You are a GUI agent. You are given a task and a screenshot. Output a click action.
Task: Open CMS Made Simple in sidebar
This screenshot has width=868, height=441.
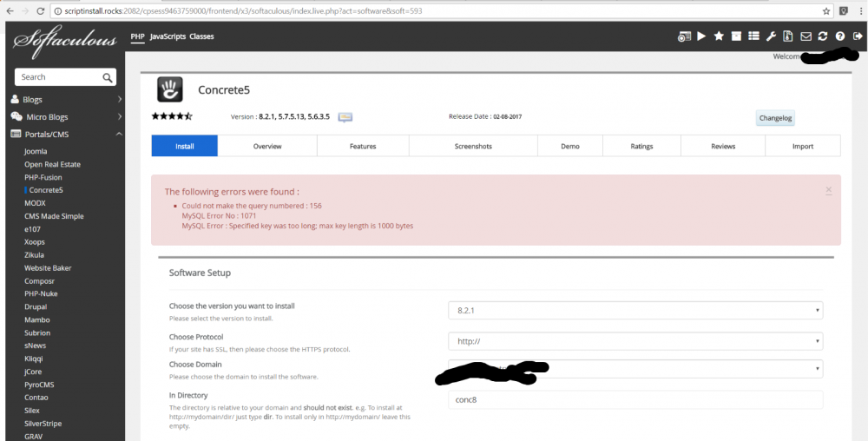point(54,216)
